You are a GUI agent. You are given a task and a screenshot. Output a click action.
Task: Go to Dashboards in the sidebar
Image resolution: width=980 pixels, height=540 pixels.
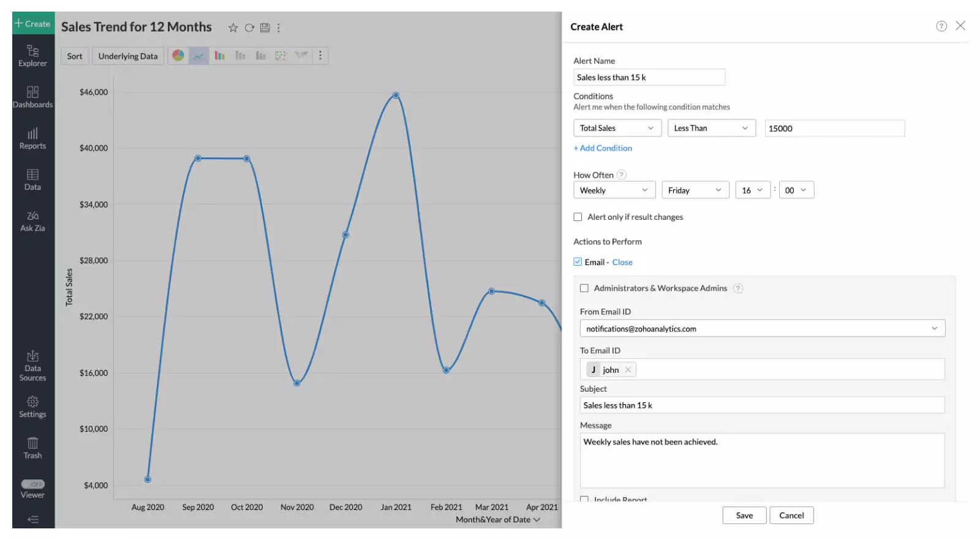coord(32,97)
